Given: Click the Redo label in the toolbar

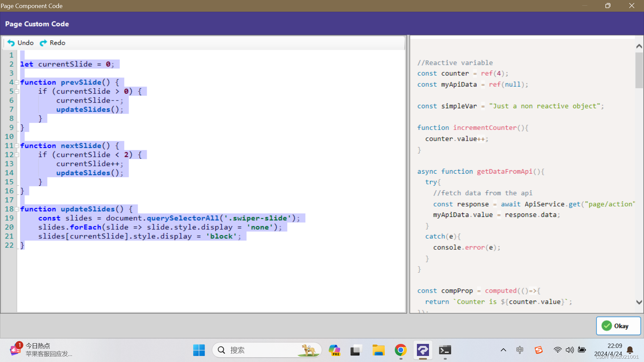Looking at the screenshot, I should pos(57,43).
